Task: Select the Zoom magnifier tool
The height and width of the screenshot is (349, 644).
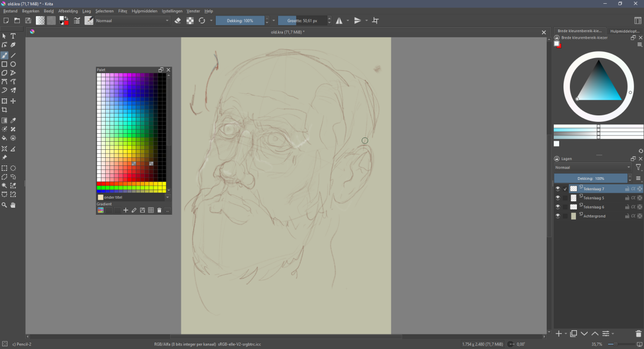Action: point(4,205)
